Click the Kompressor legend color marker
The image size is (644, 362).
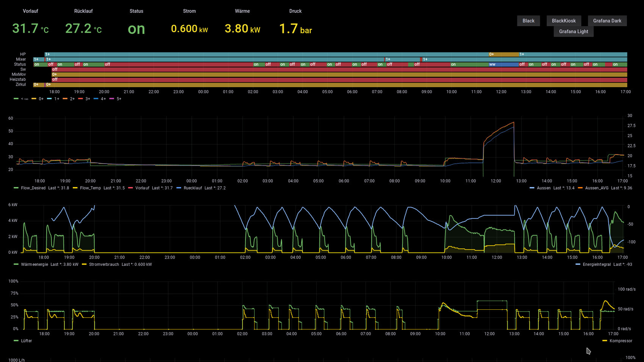[605, 341]
